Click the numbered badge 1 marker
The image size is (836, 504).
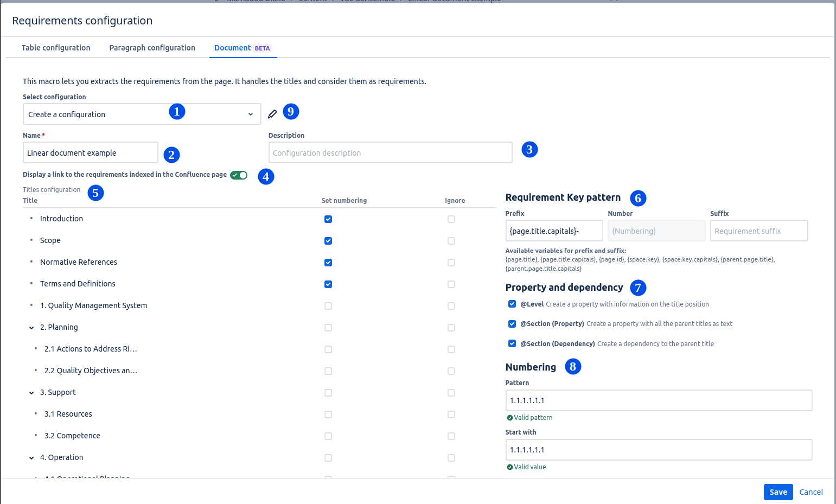177,111
